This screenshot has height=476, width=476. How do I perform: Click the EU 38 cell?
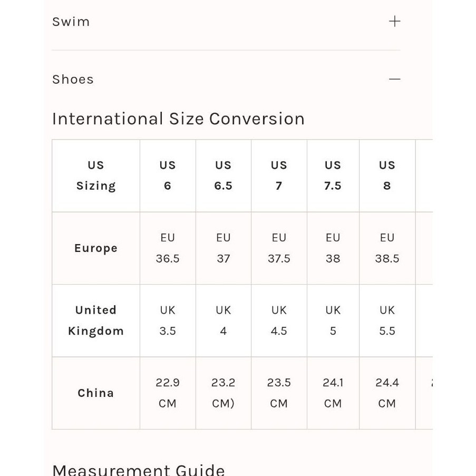point(333,248)
